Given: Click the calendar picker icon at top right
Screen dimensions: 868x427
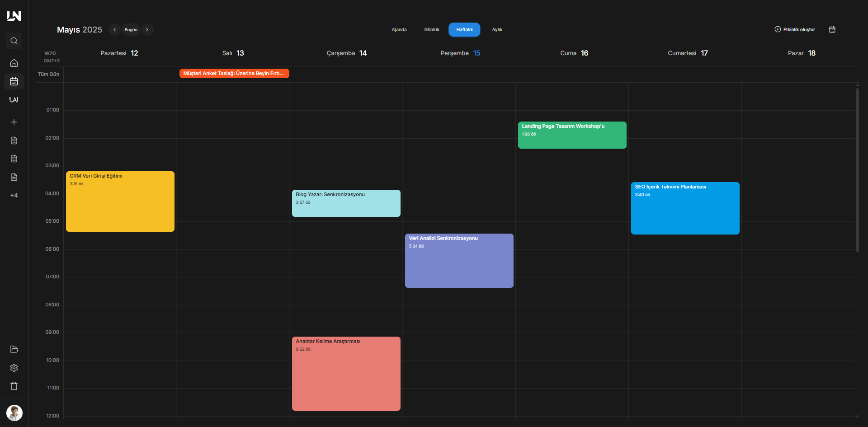Looking at the screenshot, I should coord(832,29).
